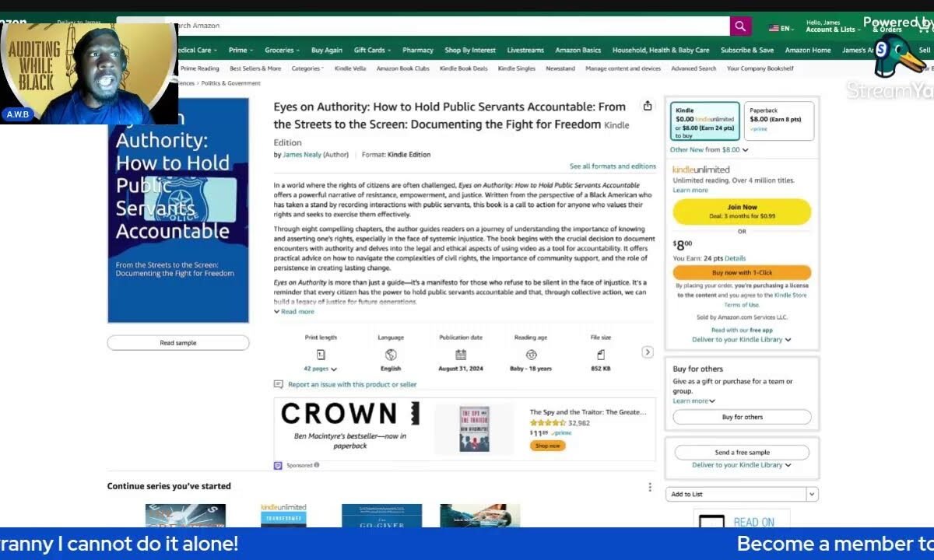Click the print length page icon
This screenshot has height=560, width=934.
[320, 355]
